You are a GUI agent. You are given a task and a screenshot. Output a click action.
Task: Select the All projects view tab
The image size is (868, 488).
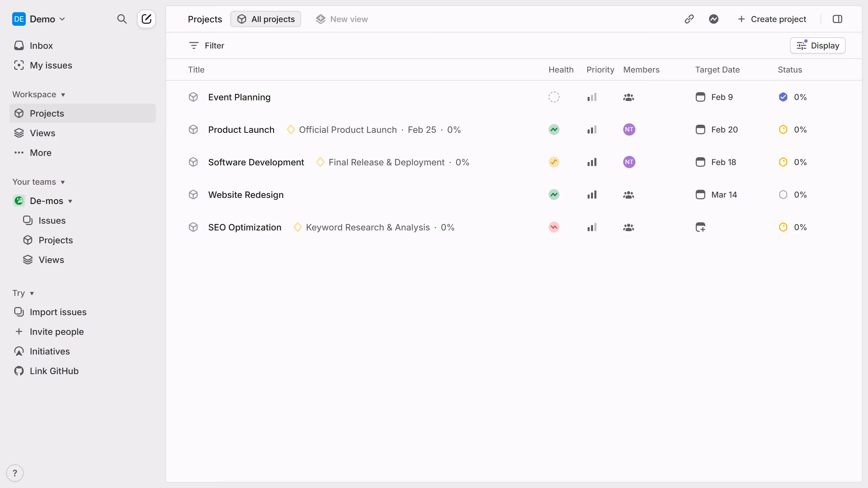pyautogui.click(x=265, y=19)
